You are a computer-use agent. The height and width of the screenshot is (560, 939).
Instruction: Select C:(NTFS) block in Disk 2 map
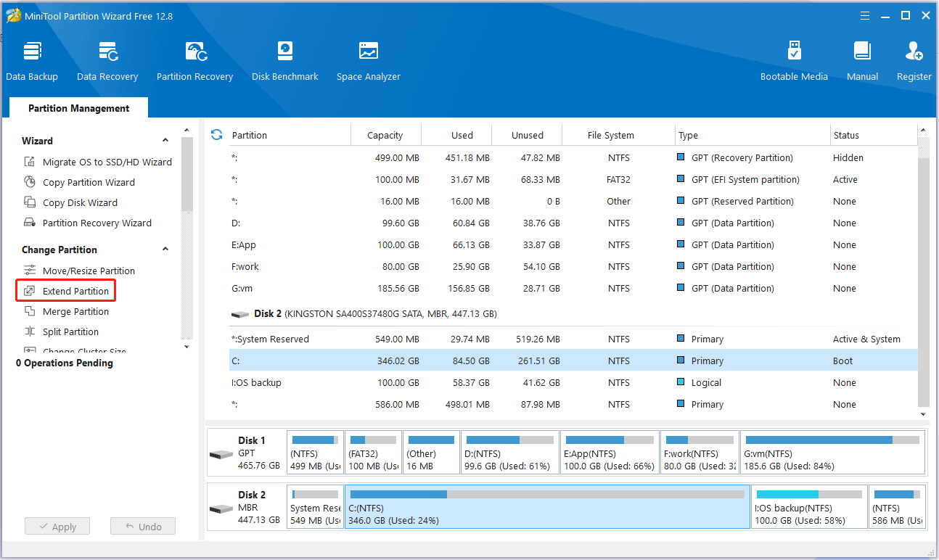547,506
